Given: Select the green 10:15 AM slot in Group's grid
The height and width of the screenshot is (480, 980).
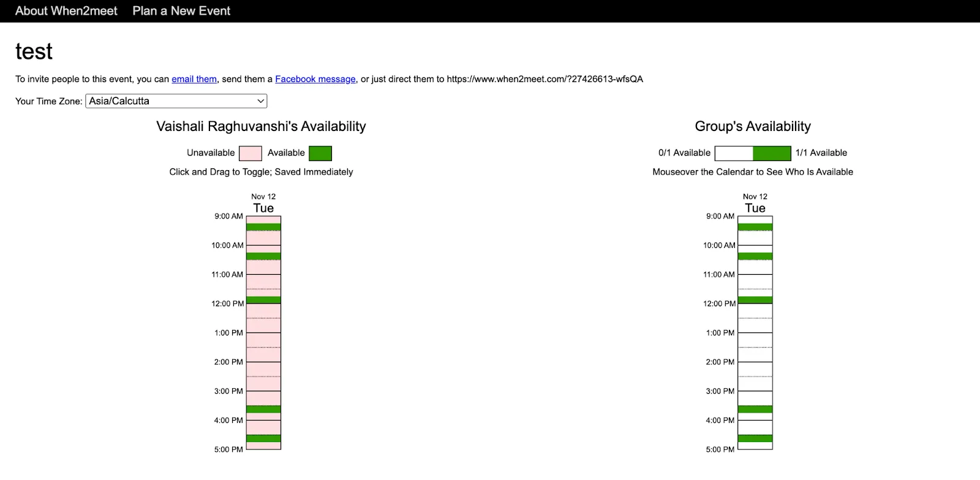Looking at the screenshot, I should click(755, 257).
